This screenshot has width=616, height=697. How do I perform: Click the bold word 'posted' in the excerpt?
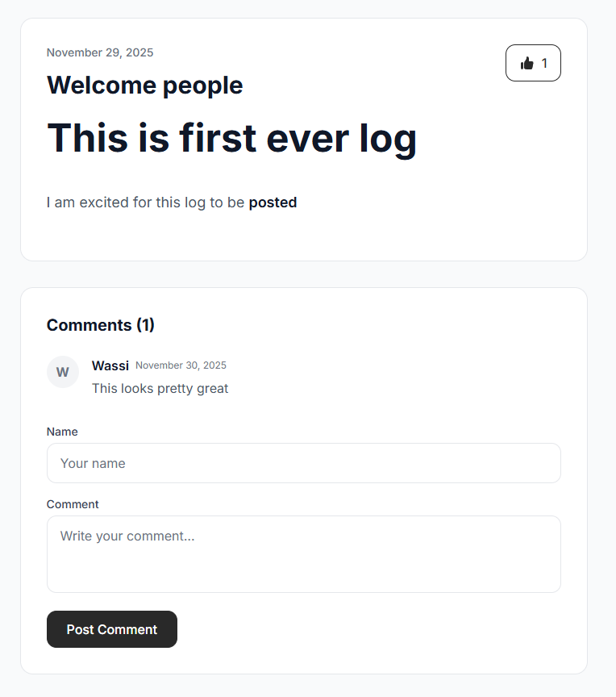273,202
